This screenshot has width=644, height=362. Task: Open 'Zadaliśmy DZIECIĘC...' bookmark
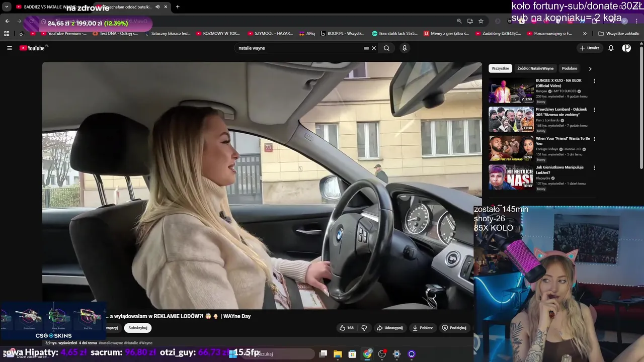tap(498, 34)
